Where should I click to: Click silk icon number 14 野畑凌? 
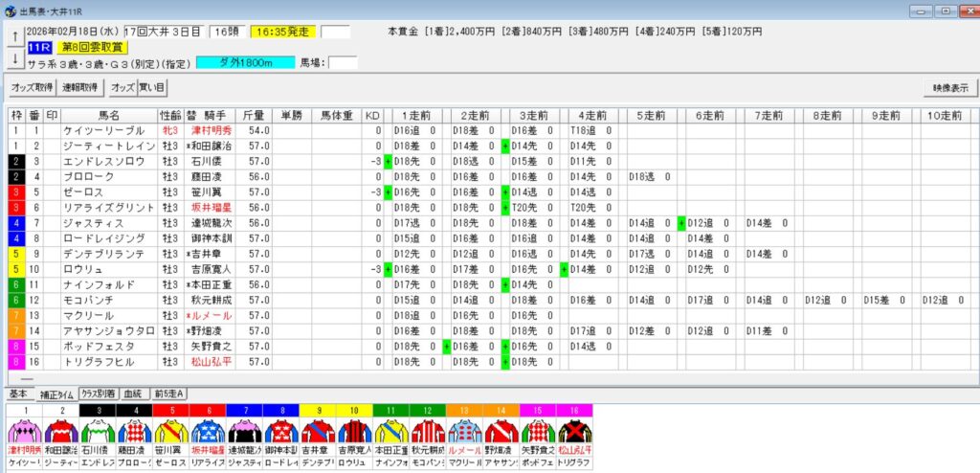tap(501, 431)
